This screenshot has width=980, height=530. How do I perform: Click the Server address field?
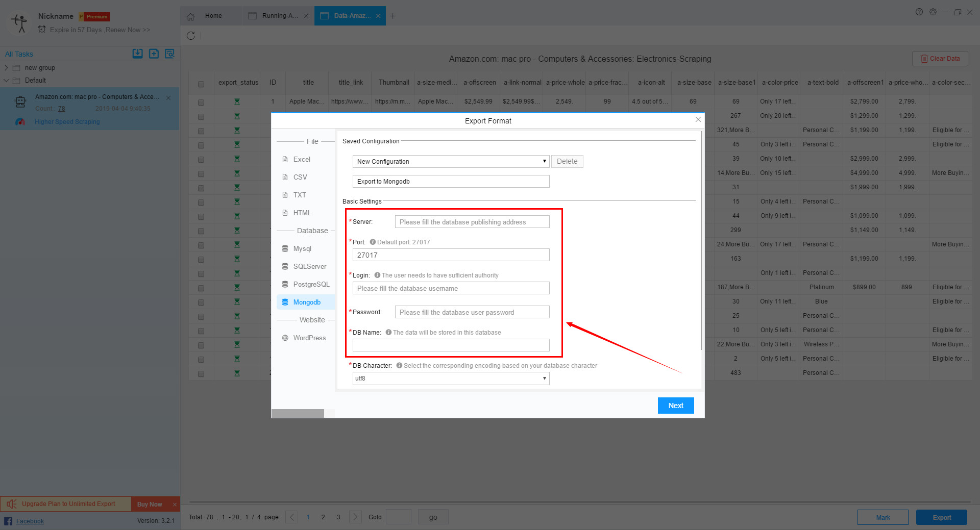click(472, 222)
